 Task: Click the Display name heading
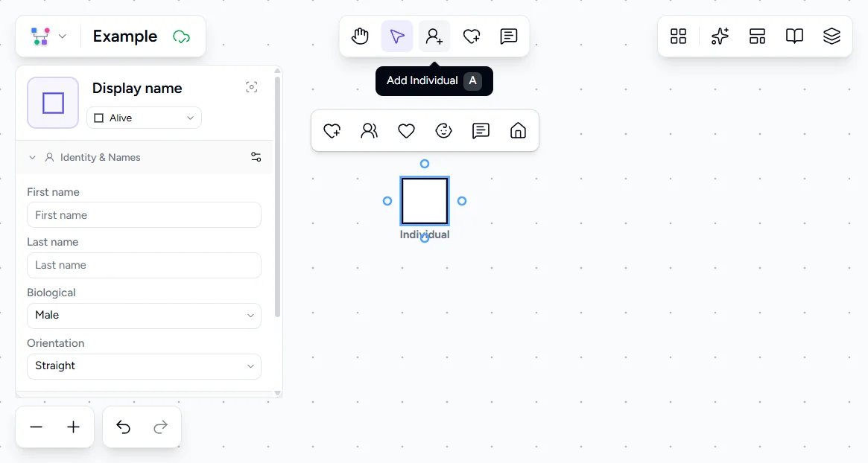point(137,88)
